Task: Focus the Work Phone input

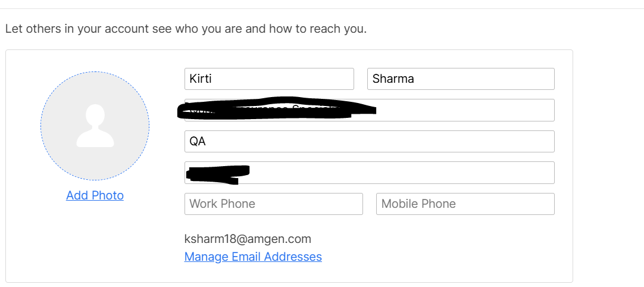Action: point(274,204)
